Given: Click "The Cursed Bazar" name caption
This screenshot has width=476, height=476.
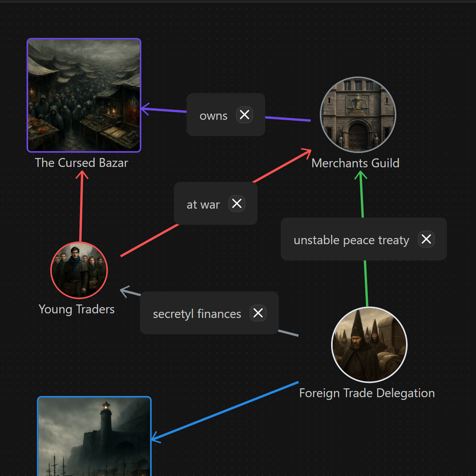Looking at the screenshot, I should [82, 163].
